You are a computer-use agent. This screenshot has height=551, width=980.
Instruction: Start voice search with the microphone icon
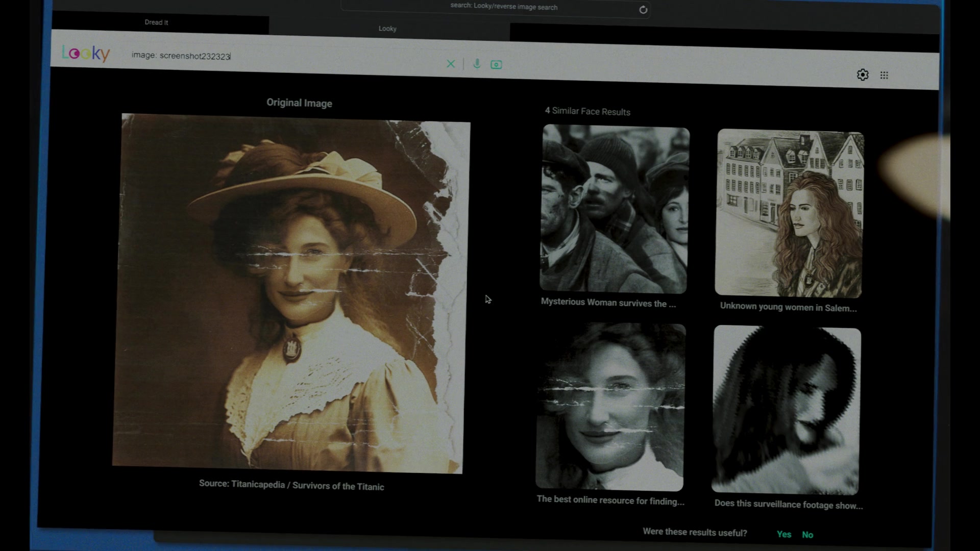477,64
